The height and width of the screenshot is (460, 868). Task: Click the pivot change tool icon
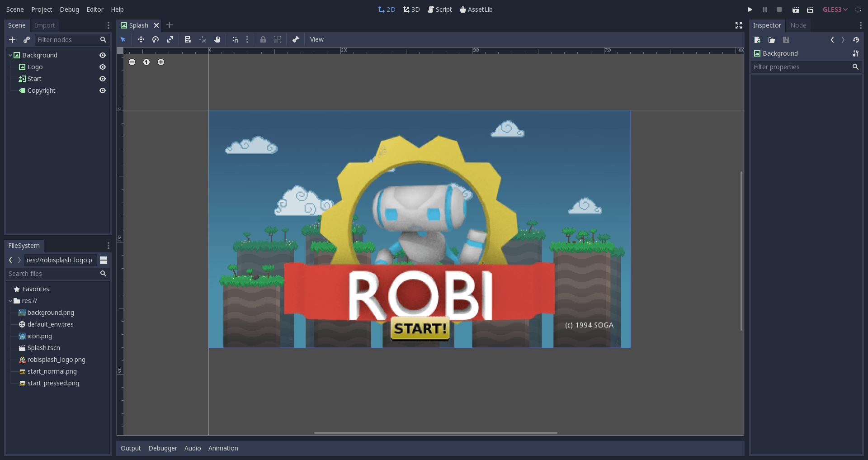(x=203, y=40)
